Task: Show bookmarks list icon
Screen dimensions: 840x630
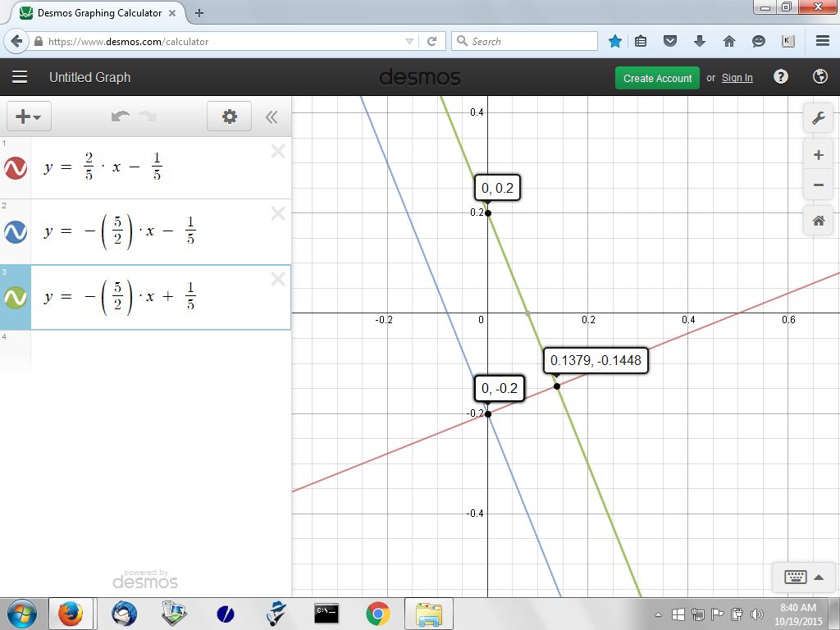Action: tap(641, 41)
